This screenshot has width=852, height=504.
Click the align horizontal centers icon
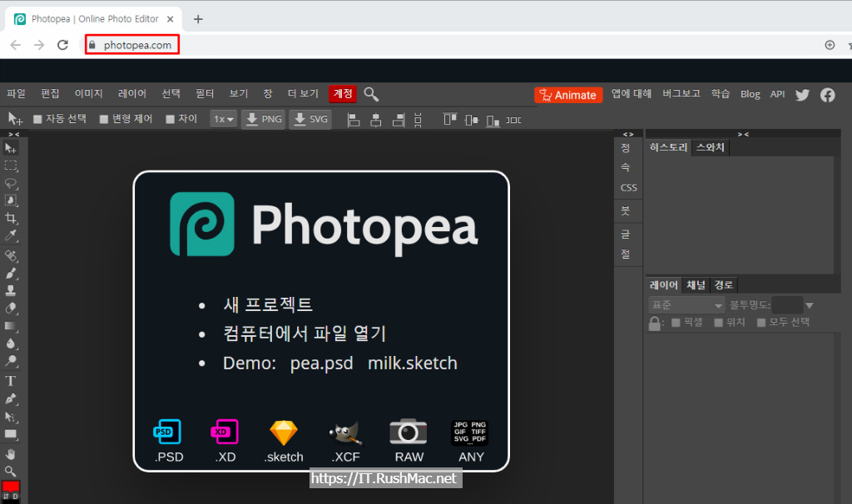pos(375,120)
